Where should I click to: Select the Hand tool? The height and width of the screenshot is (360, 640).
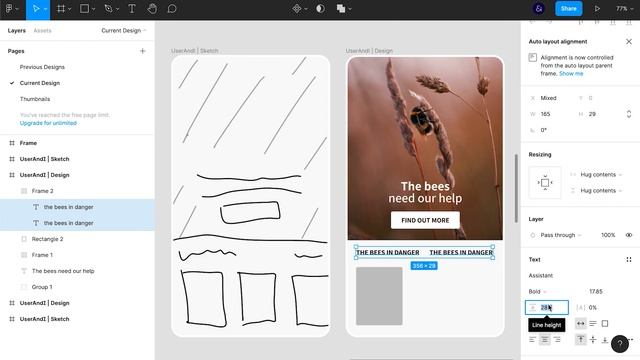tap(152, 9)
